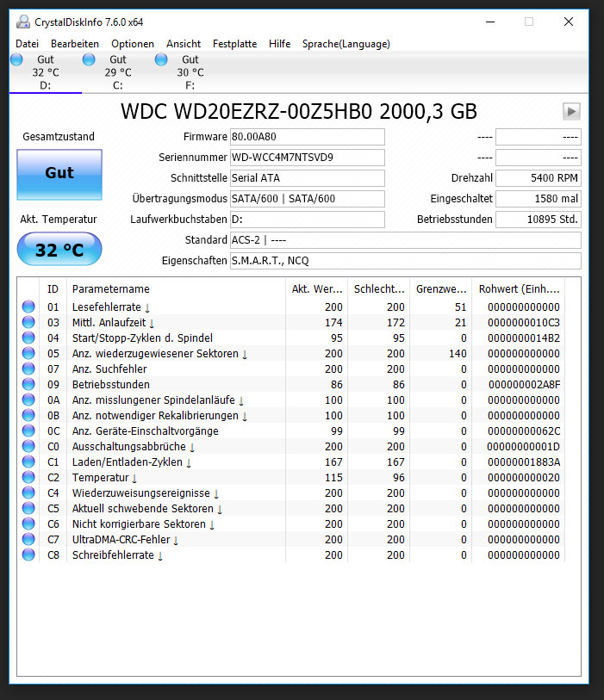
Task: Click status orb for Laden/Entladen-Zyklen
Action: (x=28, y=462)
